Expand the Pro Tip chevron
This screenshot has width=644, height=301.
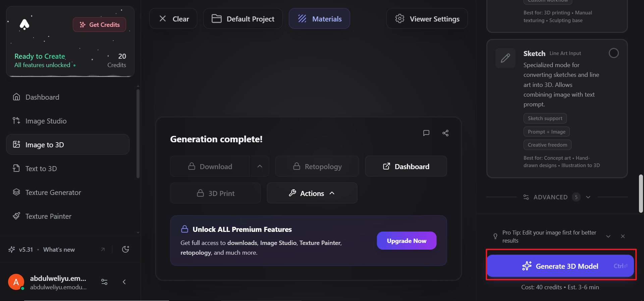[x=608, y=236]
